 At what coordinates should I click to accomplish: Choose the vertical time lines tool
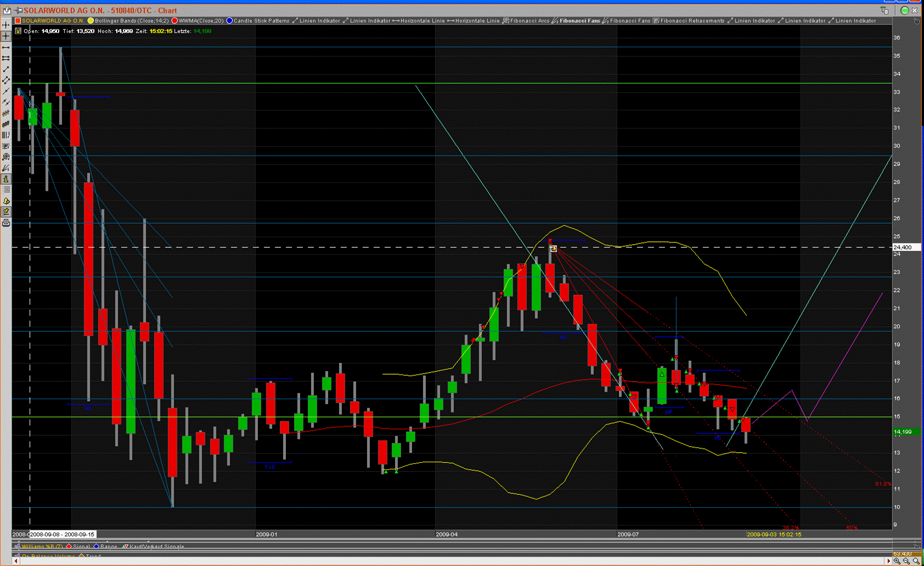click(x=6, y=135)
